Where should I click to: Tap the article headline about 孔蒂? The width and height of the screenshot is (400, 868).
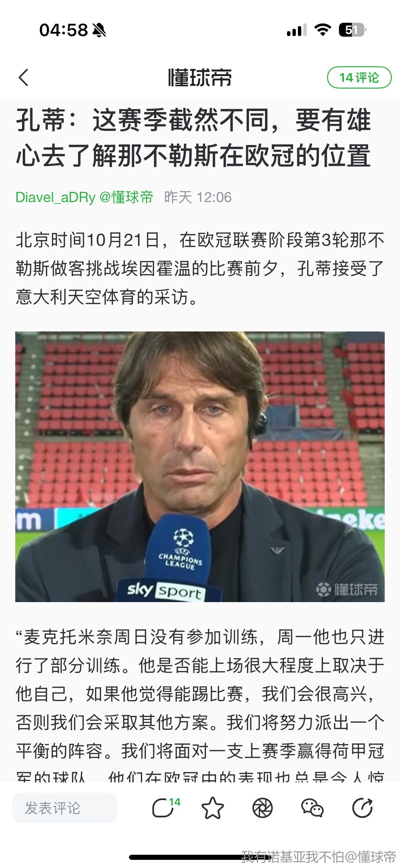tap(193, 138)
